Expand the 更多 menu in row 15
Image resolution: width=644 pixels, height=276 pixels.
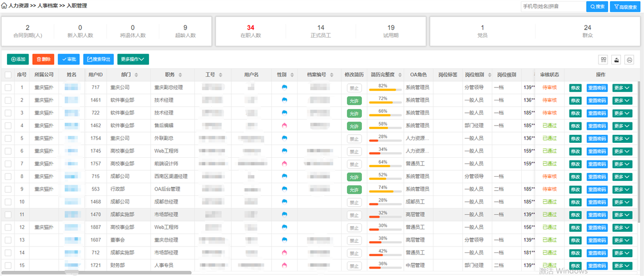623,265
